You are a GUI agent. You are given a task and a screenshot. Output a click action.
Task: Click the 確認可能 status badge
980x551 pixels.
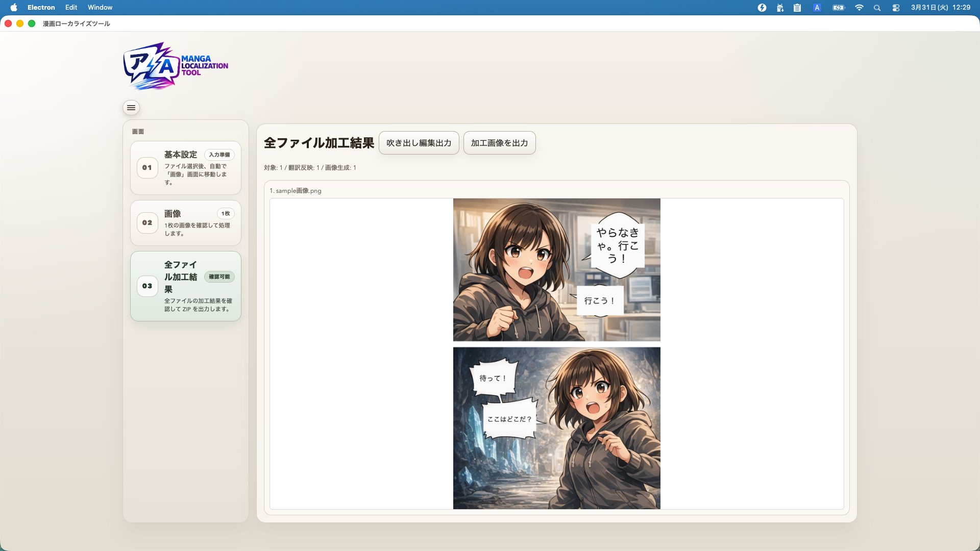219,277
